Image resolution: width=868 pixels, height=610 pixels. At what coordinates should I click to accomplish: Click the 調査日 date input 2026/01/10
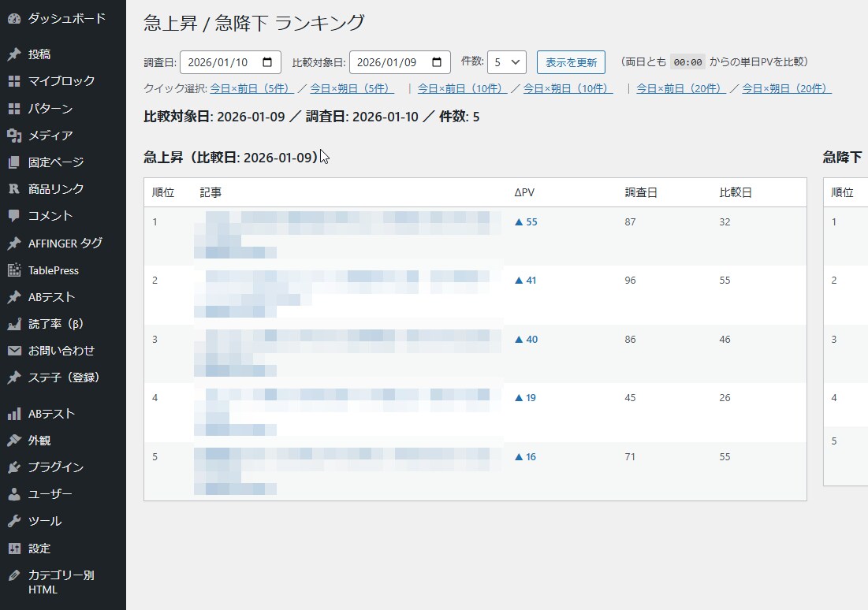[230, 62]
